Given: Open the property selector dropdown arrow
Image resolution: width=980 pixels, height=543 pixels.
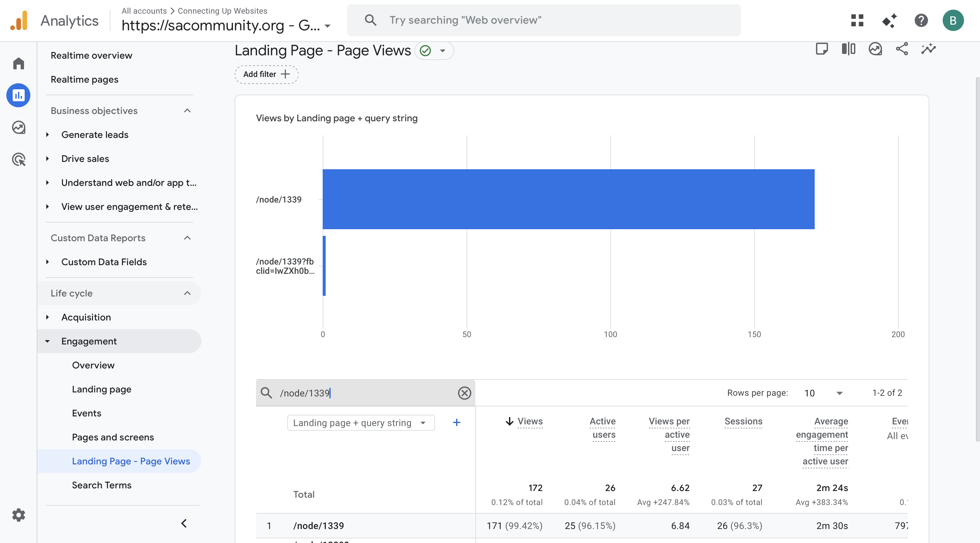Looking at the screenshot, I should (x=328, y=26).
